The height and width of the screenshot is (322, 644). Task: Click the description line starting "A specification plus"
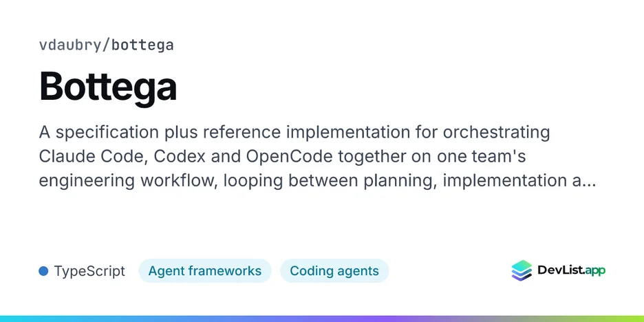click(294, 133)
